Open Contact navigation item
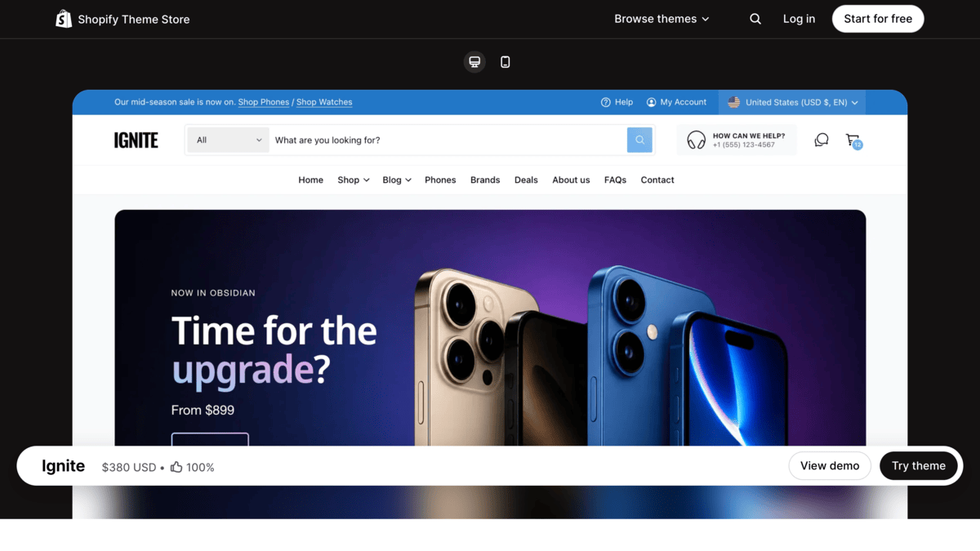 (x=657, y=180)
